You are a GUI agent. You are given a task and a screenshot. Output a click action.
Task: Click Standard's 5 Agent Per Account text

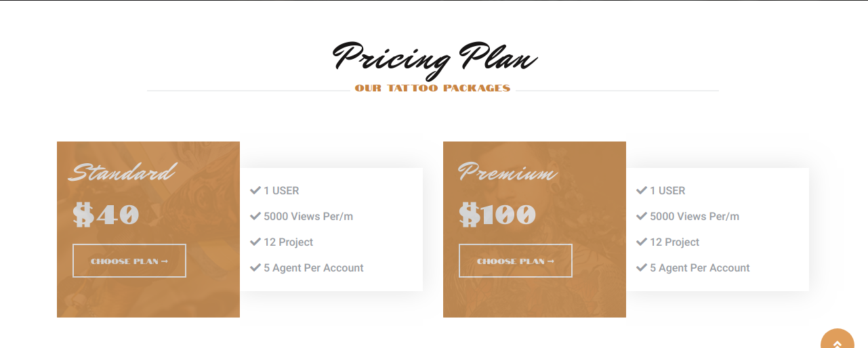pos(314,268)
